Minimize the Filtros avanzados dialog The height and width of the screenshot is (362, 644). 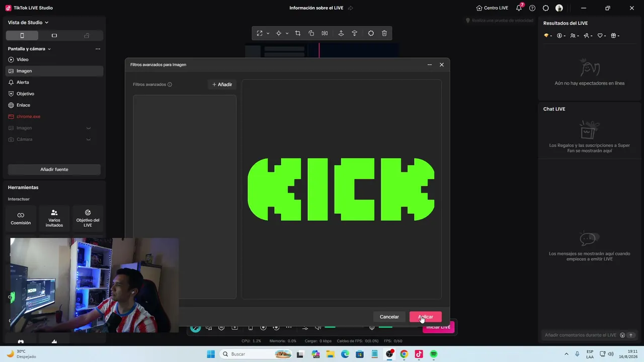430,65
